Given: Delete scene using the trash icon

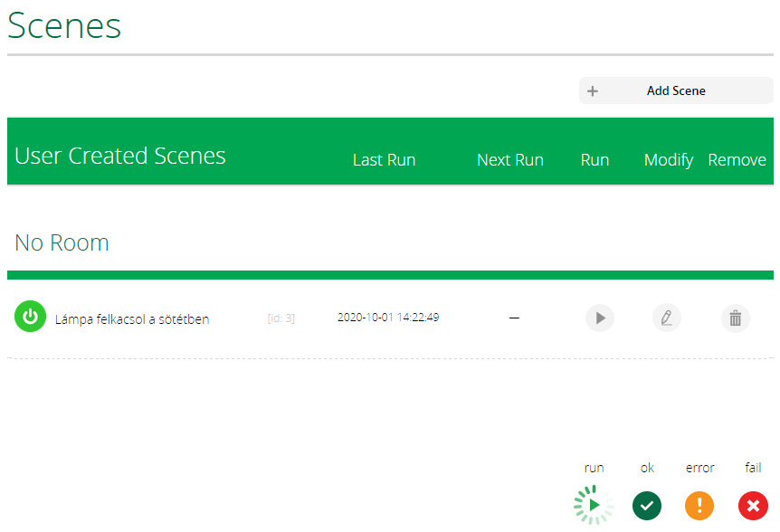Looking at the screenshot, I should [735, 318].
